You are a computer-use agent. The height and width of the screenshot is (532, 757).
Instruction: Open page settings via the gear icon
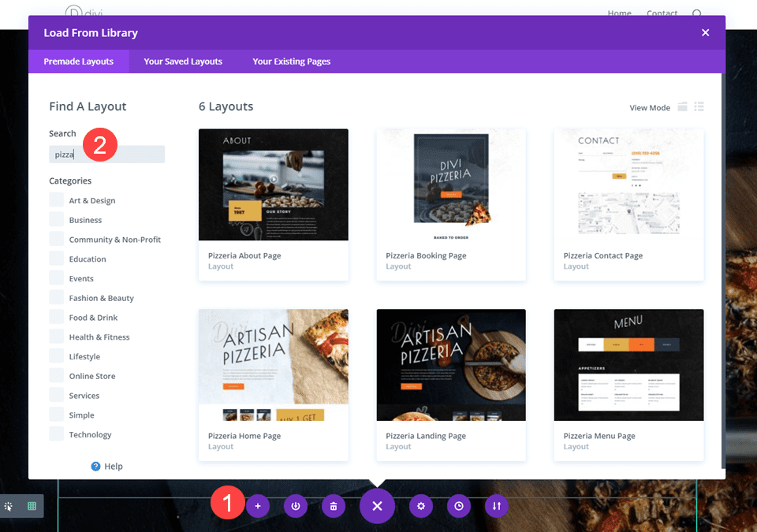421,506
